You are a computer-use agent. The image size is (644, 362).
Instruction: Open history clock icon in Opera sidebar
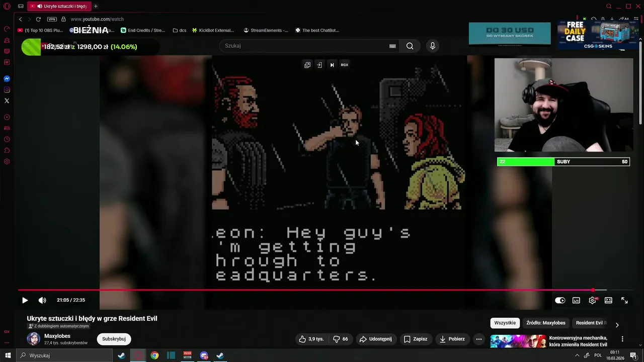(7, 139)
